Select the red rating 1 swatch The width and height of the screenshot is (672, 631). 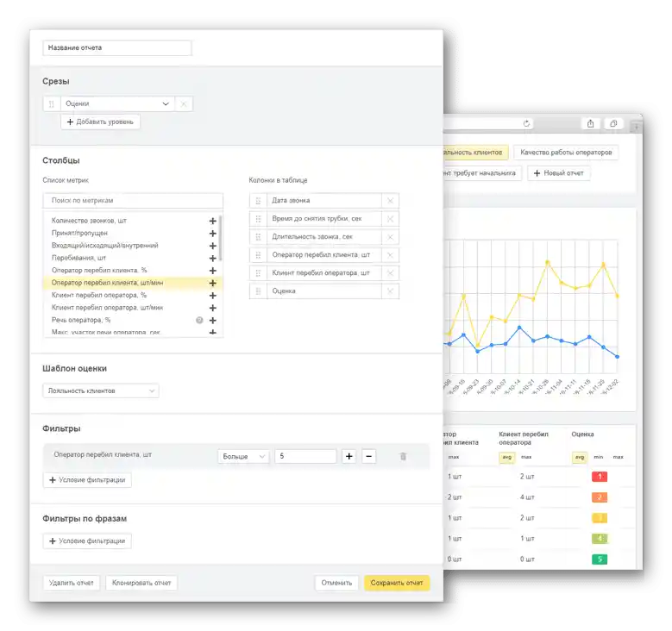pos(600,477)
